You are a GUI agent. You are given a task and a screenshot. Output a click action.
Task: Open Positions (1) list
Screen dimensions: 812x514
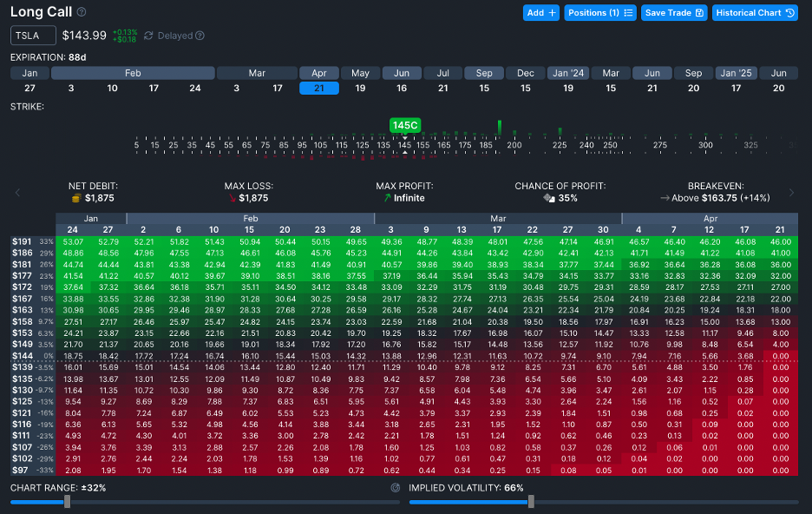pyautogui.click(x=599, y=13)
